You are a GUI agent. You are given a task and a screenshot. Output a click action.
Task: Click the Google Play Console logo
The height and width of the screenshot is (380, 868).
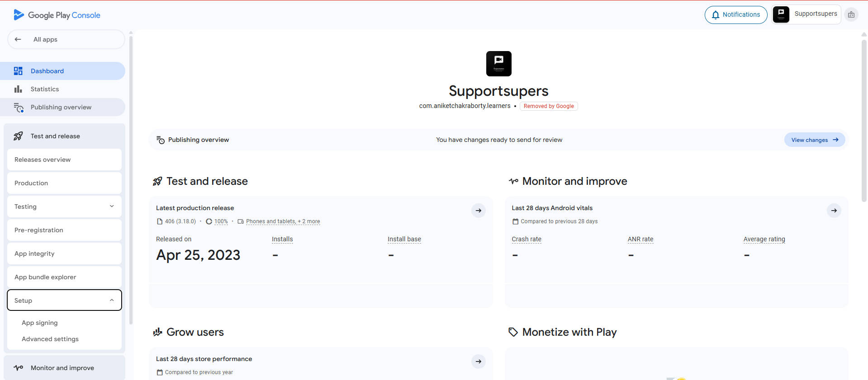coord(57,15)
